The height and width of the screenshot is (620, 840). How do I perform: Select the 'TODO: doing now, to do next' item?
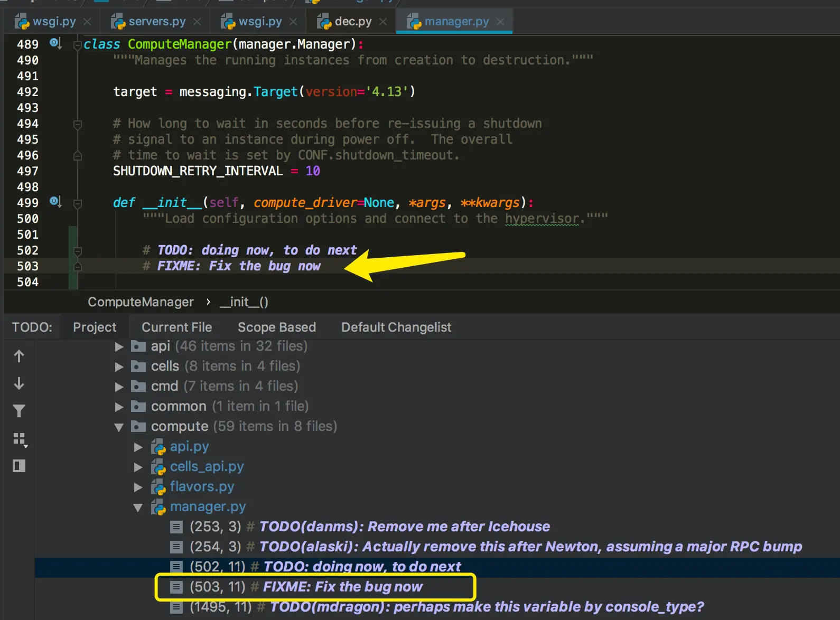click(x=437, y=567)
